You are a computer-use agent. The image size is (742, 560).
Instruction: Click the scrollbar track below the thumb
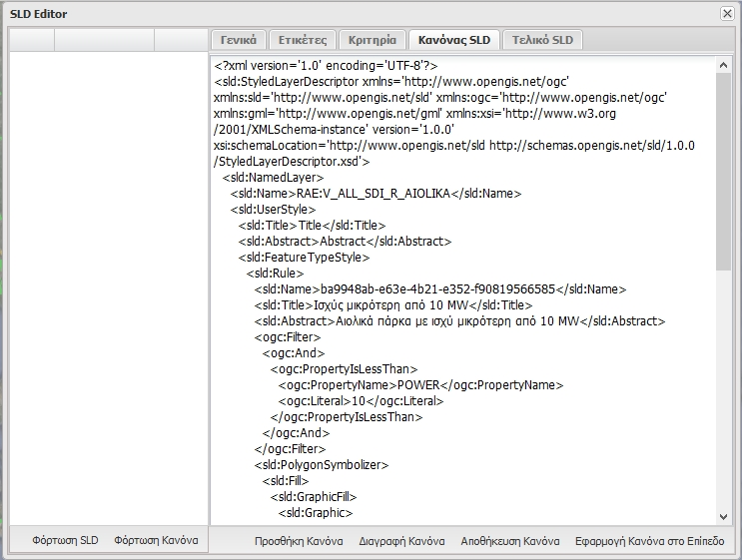coord(724,399)
